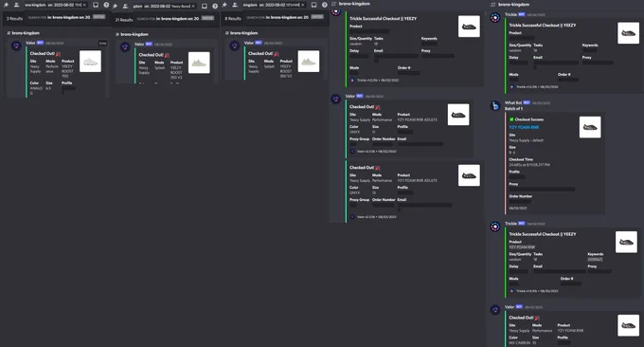Viewport: 644px width, 347px height.
Task: Open the inbox icon in 3 Results window
Action: 96,5
